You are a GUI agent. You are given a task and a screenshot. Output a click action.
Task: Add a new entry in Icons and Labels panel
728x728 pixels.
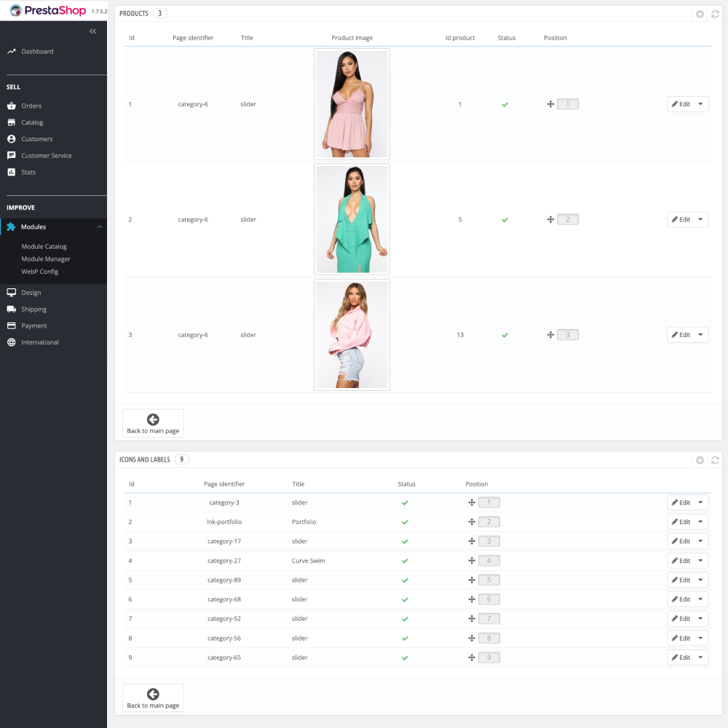click(x=700, y=459)
